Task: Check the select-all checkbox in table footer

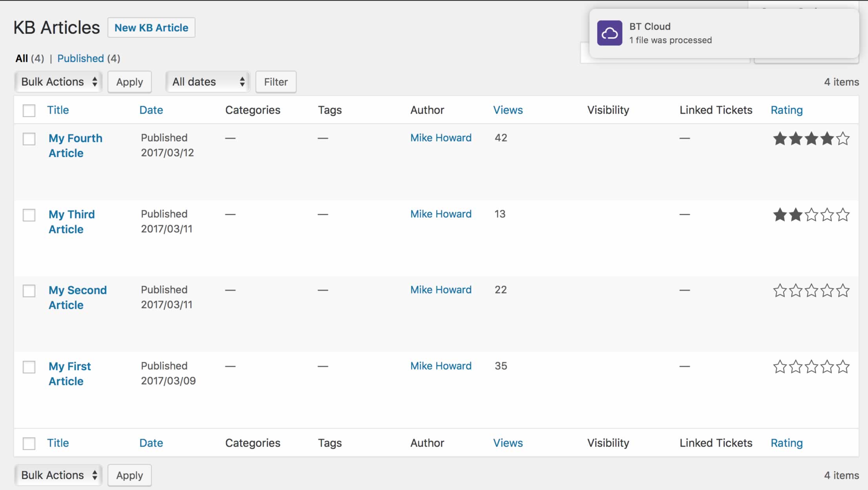Action: coord(29,444)
